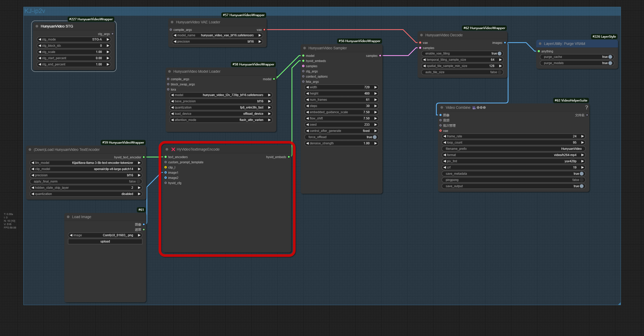
Task: Click the red X icon on HyVideoTextImageEncode
Action: [x=173, y=149]
